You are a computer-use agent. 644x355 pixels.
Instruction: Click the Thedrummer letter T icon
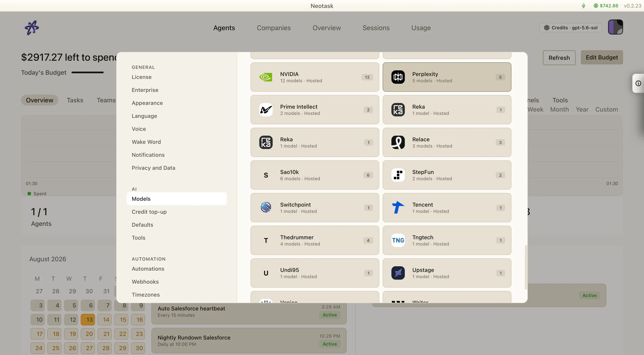[266, 240]
